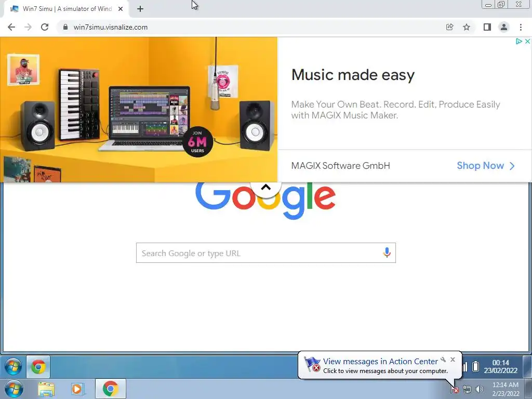Click the MAGIX Software GmbH advertiser name
This screenshot has width=532, height=399.
click(x=341, y=166)
